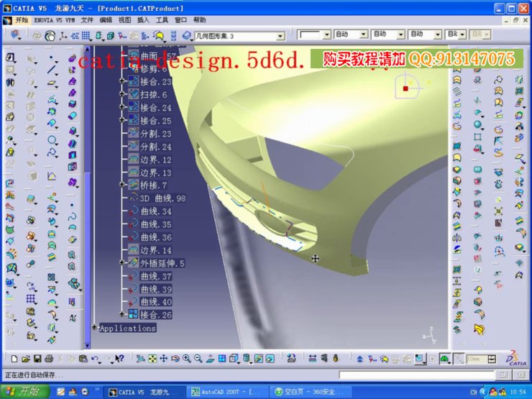Open the 工具 menu
The height and width of the screenshot is (399, 532).
click(x=162, y=20)
